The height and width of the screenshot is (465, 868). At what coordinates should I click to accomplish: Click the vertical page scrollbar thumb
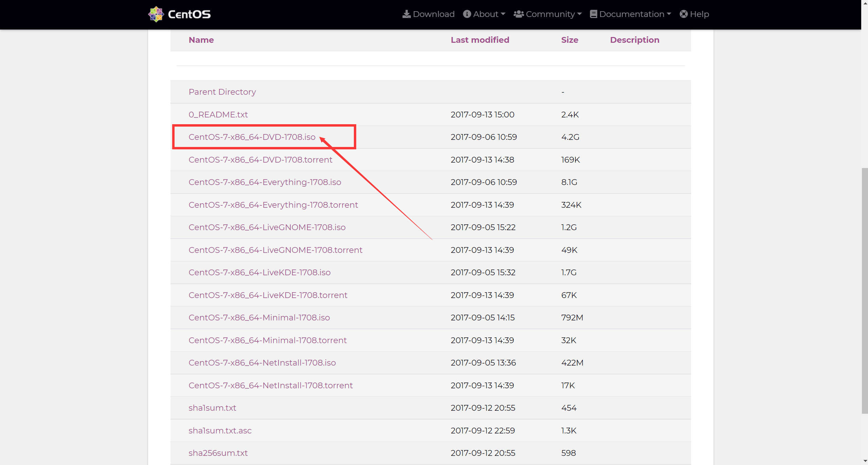click(x=864, y=290)
